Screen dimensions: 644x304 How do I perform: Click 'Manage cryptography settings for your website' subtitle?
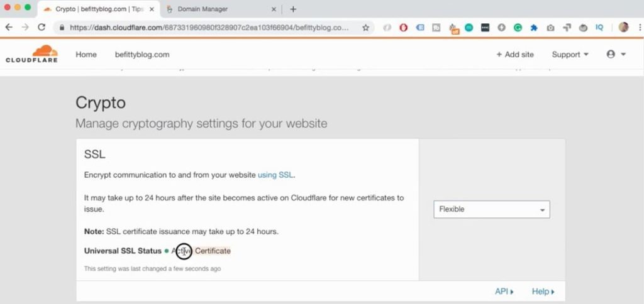[x=201, y=124]
